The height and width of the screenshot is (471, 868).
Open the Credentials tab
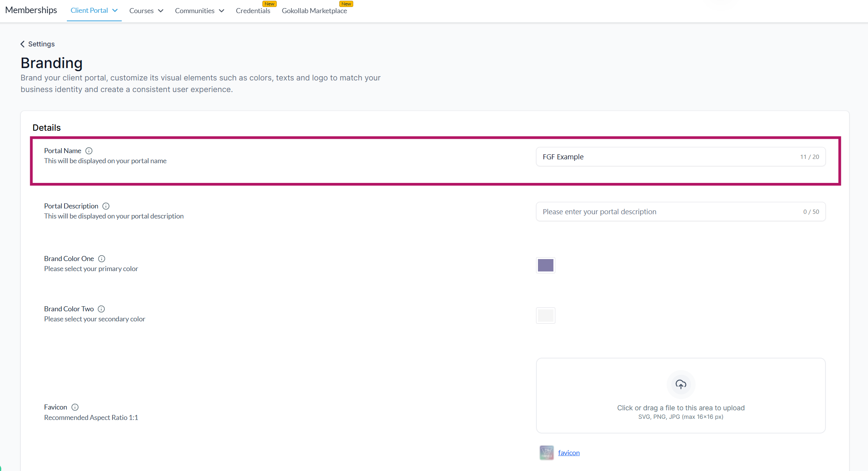click(253, 11)
